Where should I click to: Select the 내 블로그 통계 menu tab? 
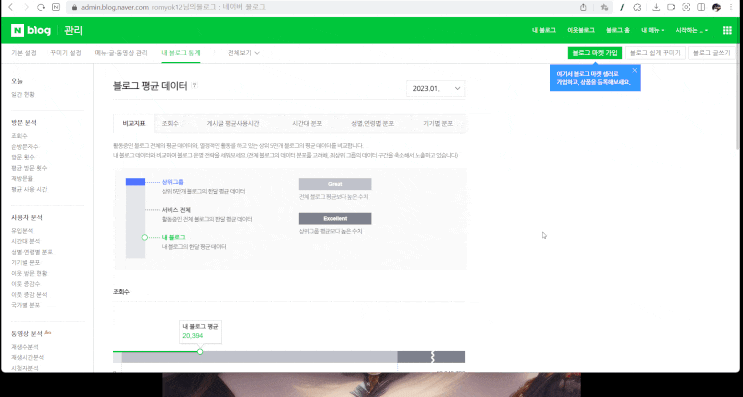point(181,53)
